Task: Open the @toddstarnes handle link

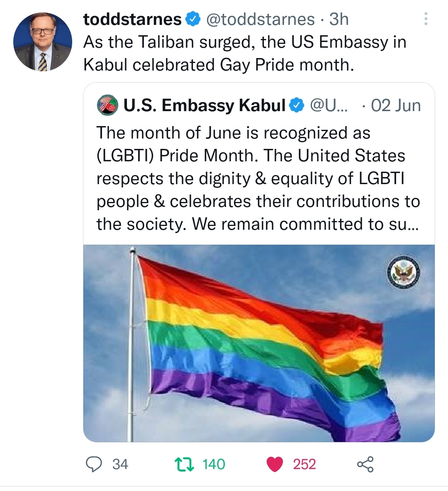Action: 260,19
